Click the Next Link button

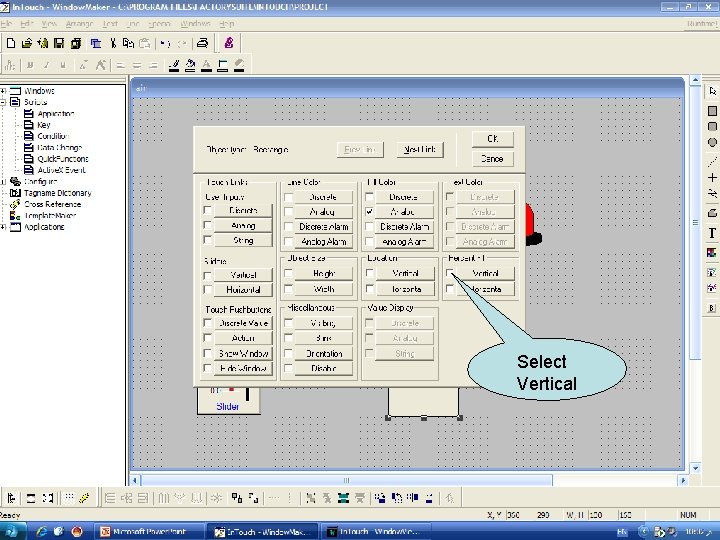(x=420, y=150)
